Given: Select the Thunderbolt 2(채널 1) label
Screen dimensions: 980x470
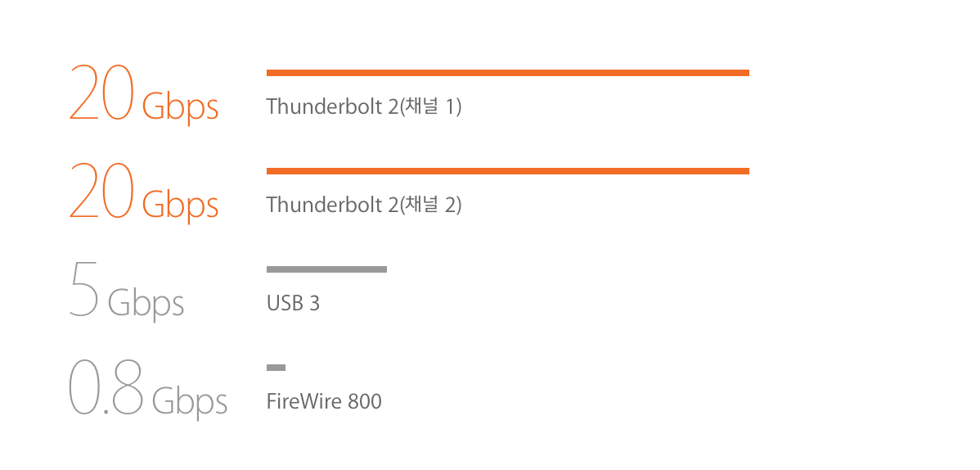Looking at the screenshot, I should coord(364,106).
